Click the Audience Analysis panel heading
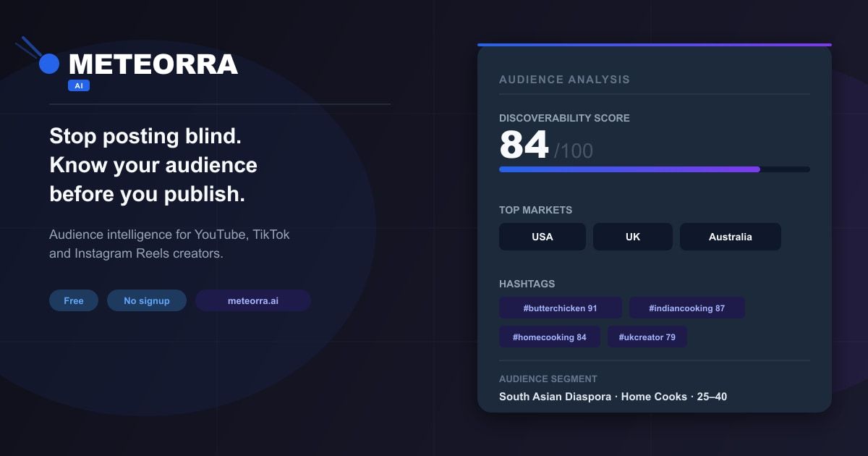The height and width of the screenshot is (456, 868). click(x=565, y=80)
